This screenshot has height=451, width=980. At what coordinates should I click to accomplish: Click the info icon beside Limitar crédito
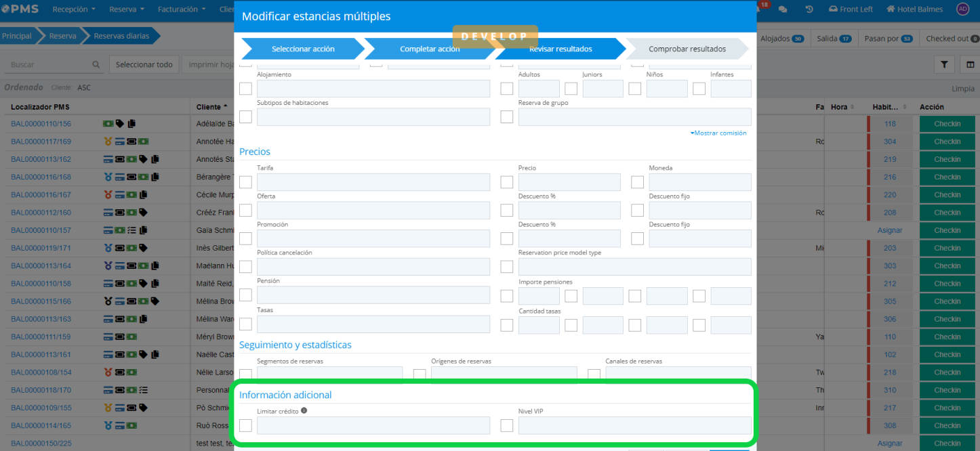click(x=304, y=410)
